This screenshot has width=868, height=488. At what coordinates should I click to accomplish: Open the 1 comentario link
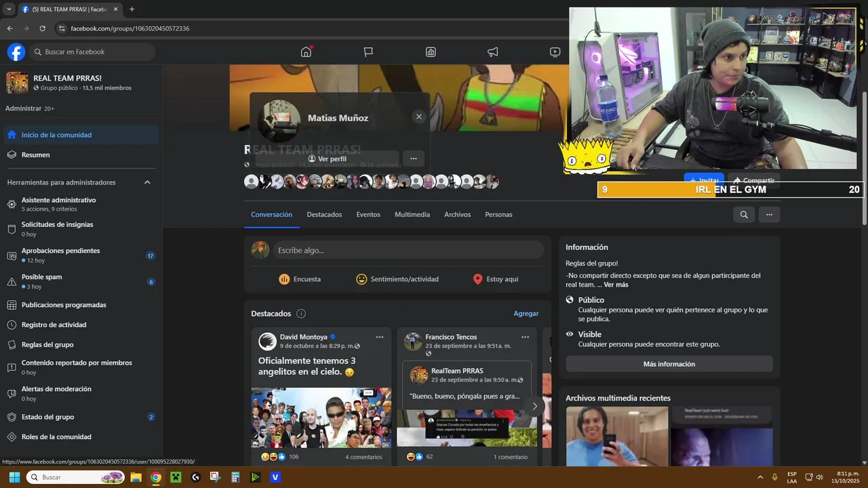coord(511,457)
